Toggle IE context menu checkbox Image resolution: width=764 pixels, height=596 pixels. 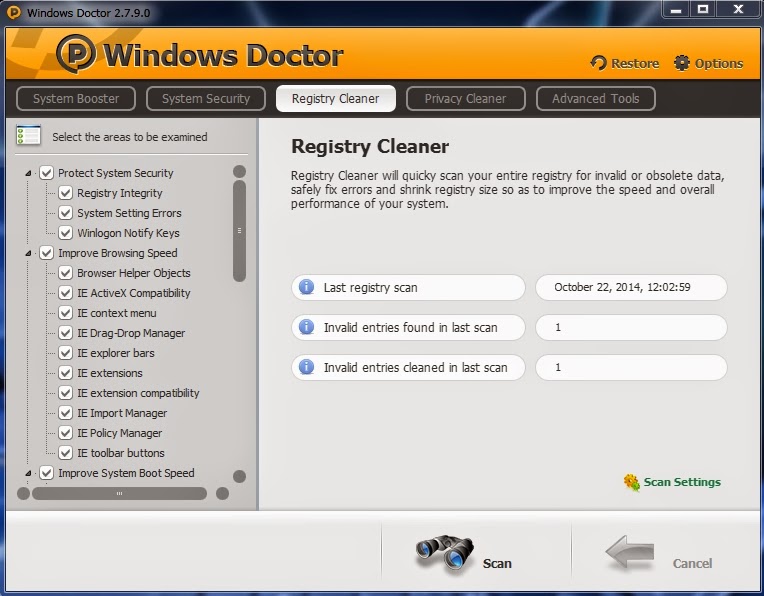tap(66, 312)
